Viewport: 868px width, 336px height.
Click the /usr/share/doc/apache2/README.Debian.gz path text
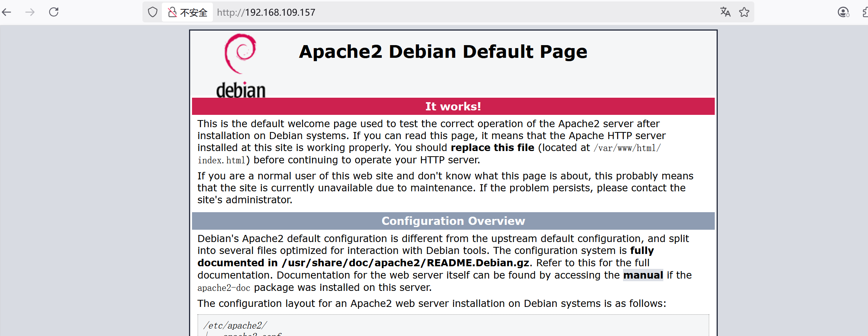(x=406, y=263)
